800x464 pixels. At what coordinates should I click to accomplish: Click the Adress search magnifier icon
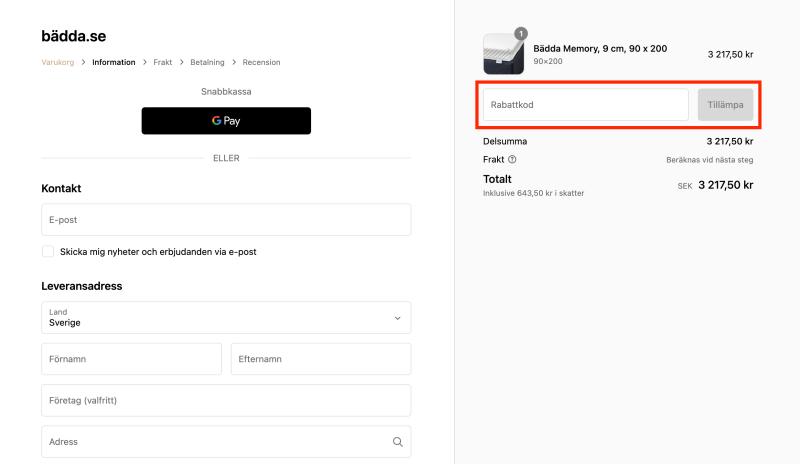[x=398, y=442]
